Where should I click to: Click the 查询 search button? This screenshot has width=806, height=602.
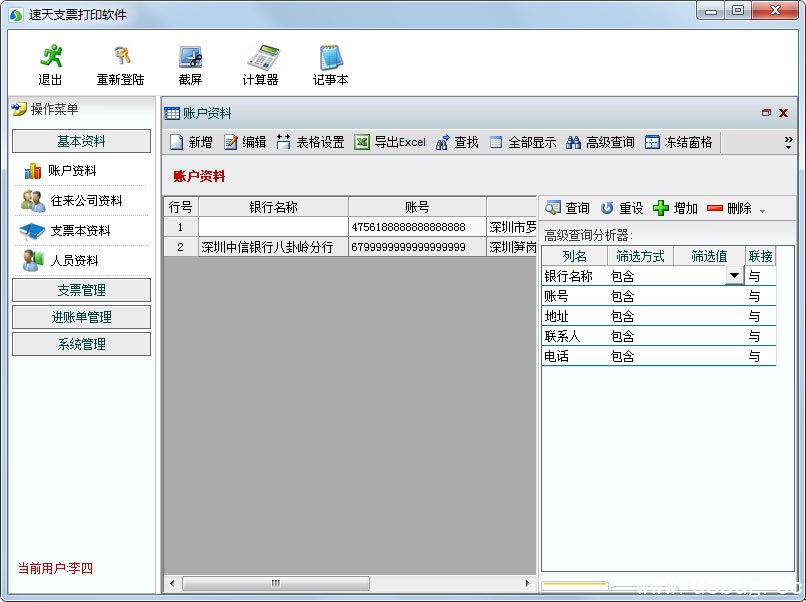(x=567, y=208)
